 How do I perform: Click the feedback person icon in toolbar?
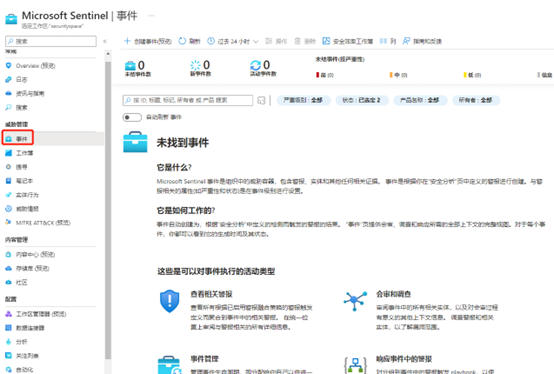406,41
